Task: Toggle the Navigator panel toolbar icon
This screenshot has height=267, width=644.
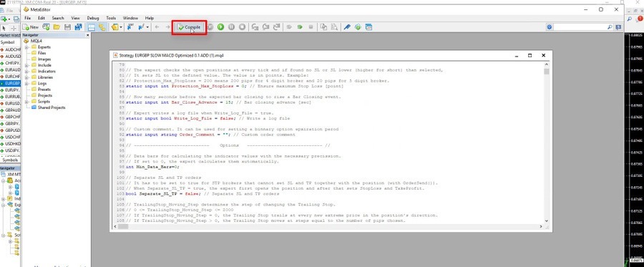Action: coord(91,27)
